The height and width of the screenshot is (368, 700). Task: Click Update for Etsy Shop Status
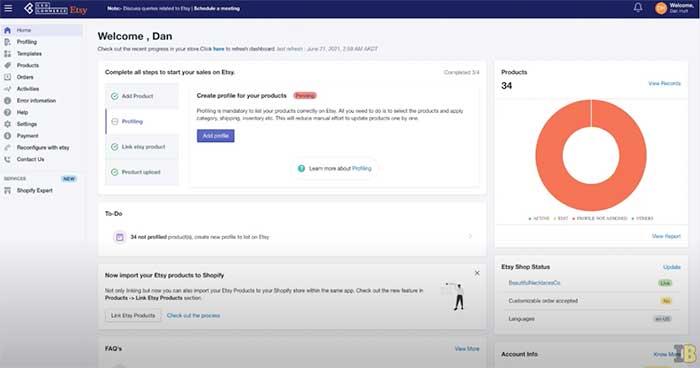(x=671, y=267)
